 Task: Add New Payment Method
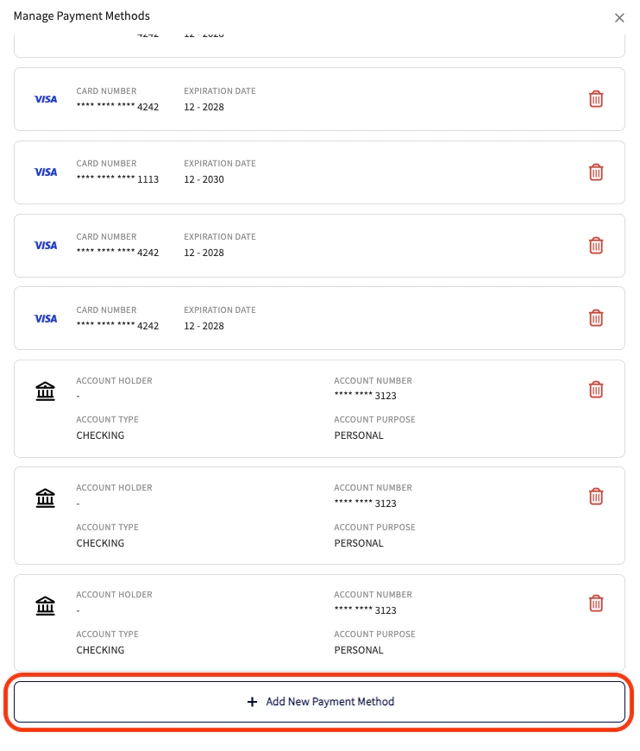click(320, 702)
